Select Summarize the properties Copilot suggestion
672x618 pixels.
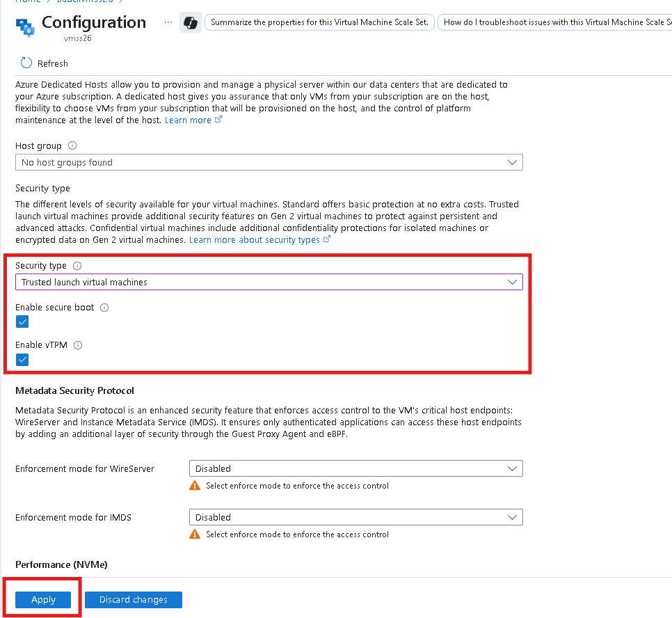coord(319,22)
